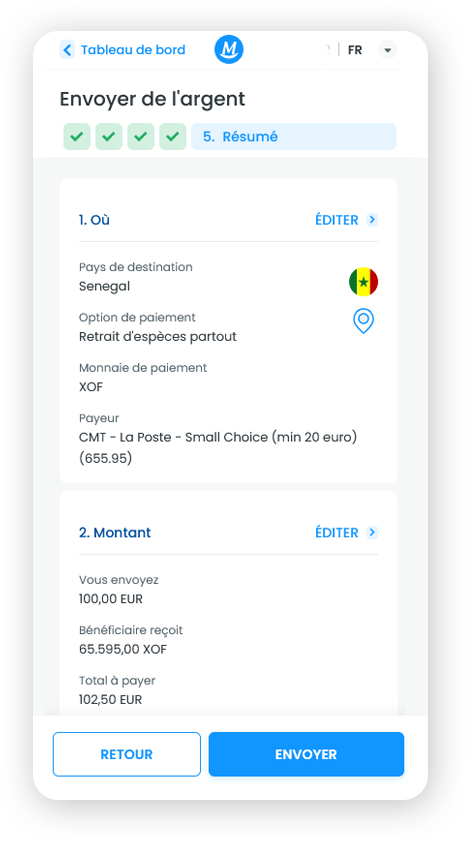Click the chevron next to ÉDITER in Montant section
The height and width of the screenshot is (841, 467).
[x=372, y=532]
